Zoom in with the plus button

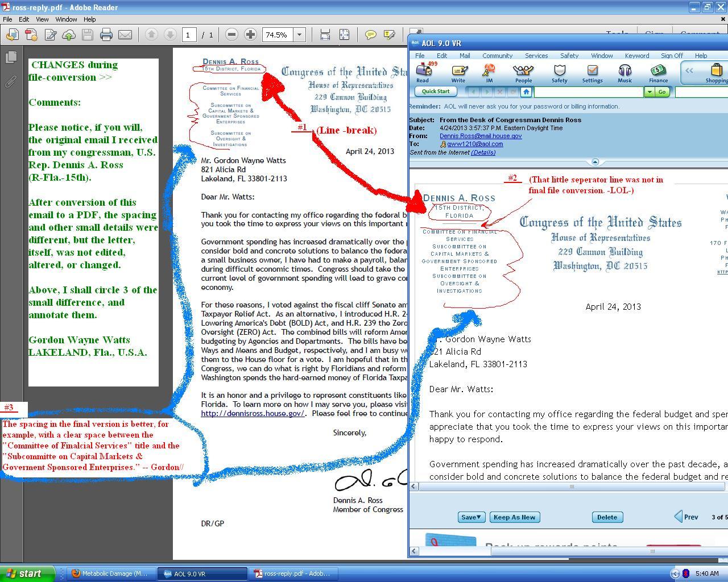point(250,35)
